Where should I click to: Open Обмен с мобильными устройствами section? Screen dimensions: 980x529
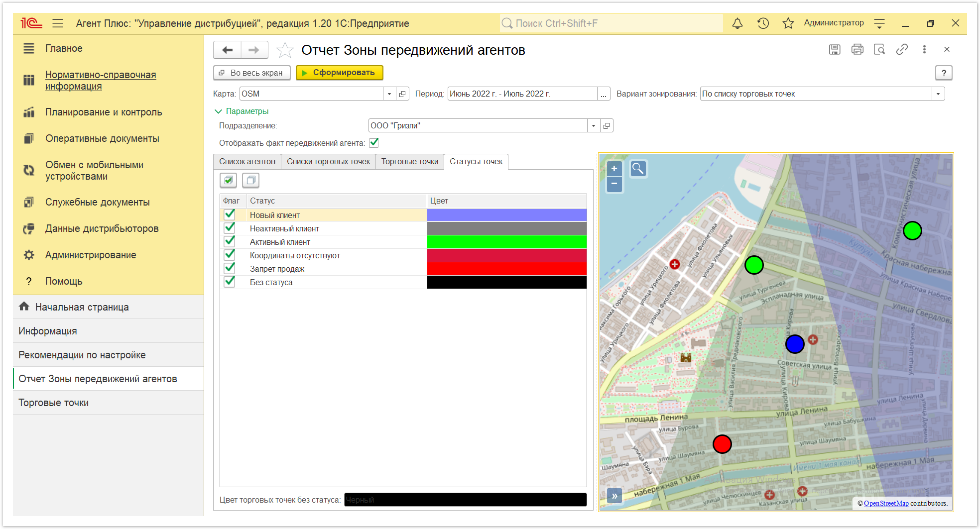(x=94, y=170)
